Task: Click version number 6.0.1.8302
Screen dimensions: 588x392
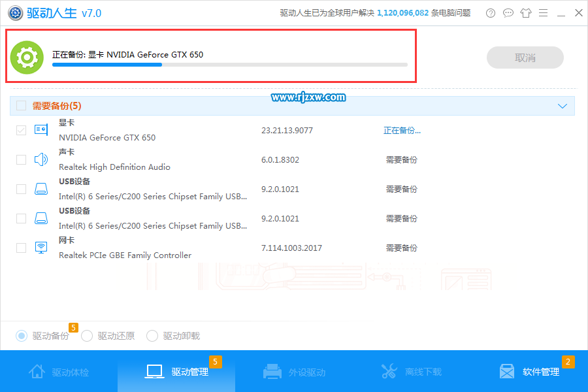Action: (280, 160)
